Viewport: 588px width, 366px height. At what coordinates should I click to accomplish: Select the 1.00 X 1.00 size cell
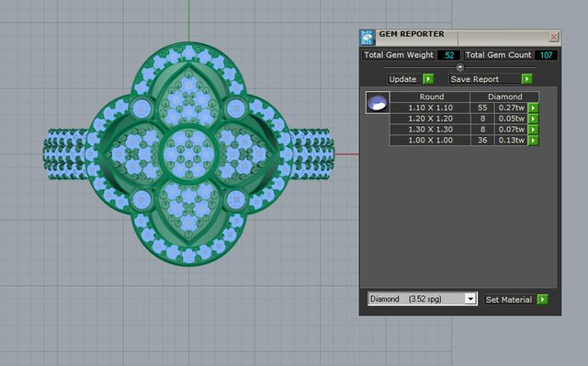pos(430,141)
